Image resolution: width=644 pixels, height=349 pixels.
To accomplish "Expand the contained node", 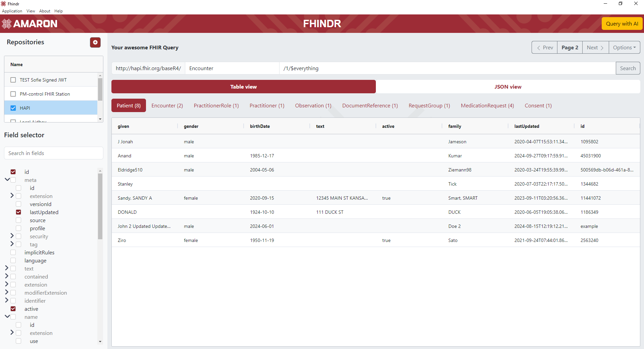I will click(x=7, y=276).
